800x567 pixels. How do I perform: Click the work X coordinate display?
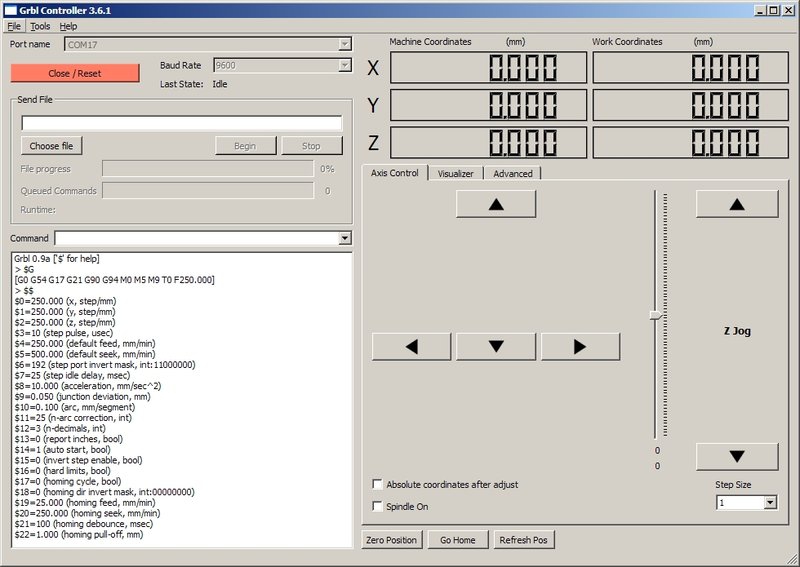coord(690,67)
